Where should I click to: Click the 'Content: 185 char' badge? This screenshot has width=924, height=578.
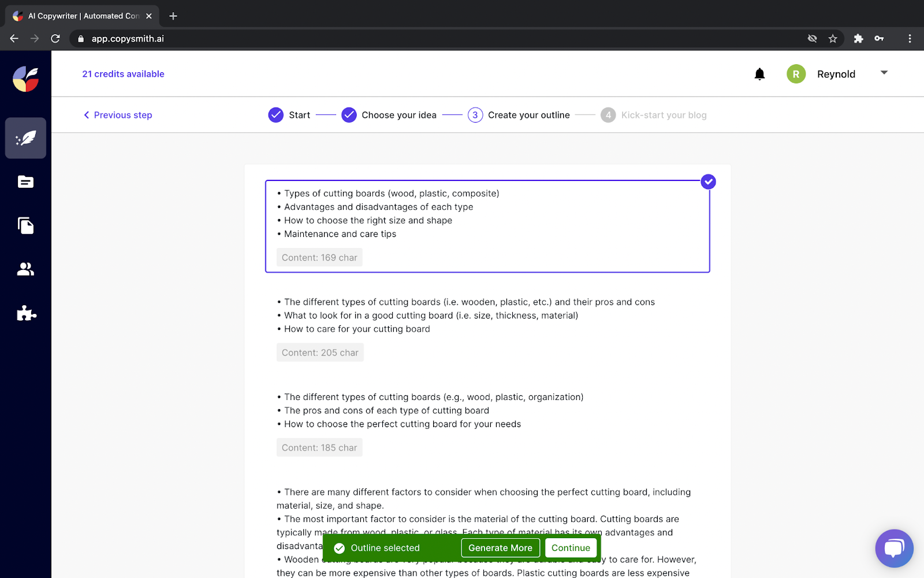click(319, 447)
